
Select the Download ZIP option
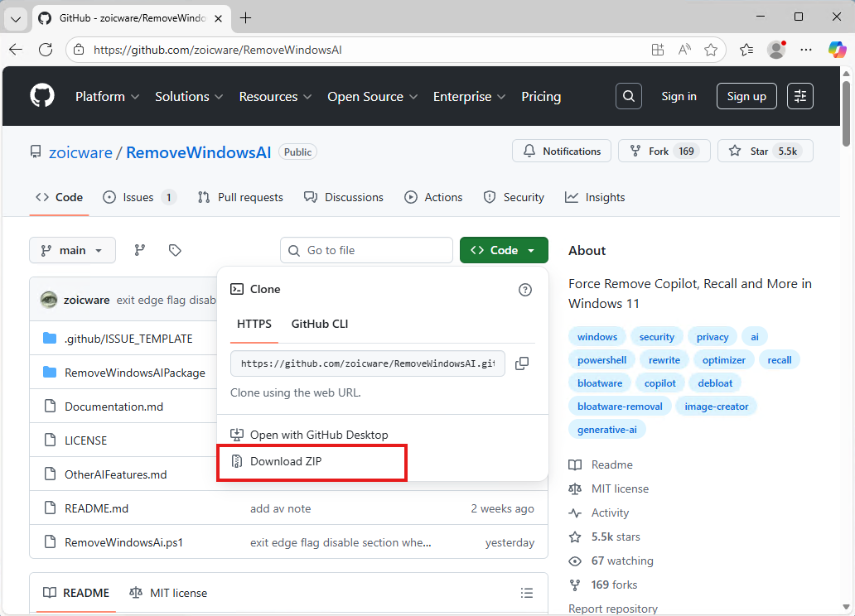(x=285, y=461)
